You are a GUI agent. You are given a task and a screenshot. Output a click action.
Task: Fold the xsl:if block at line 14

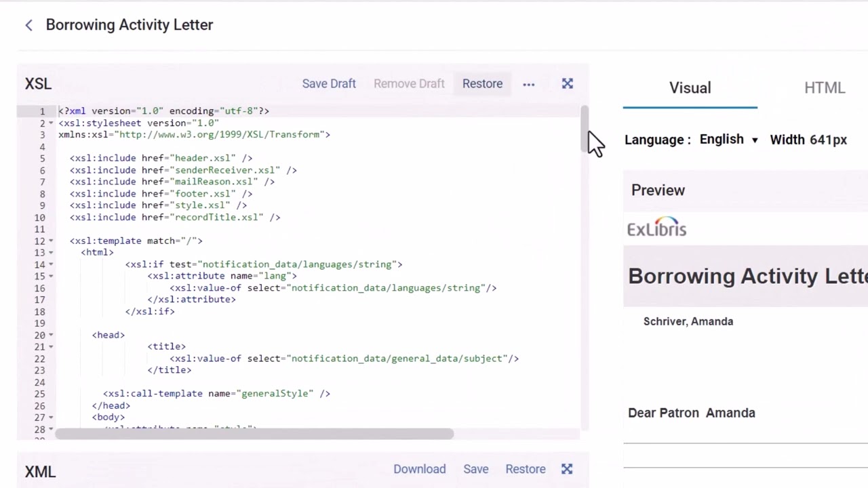point(51,265)
